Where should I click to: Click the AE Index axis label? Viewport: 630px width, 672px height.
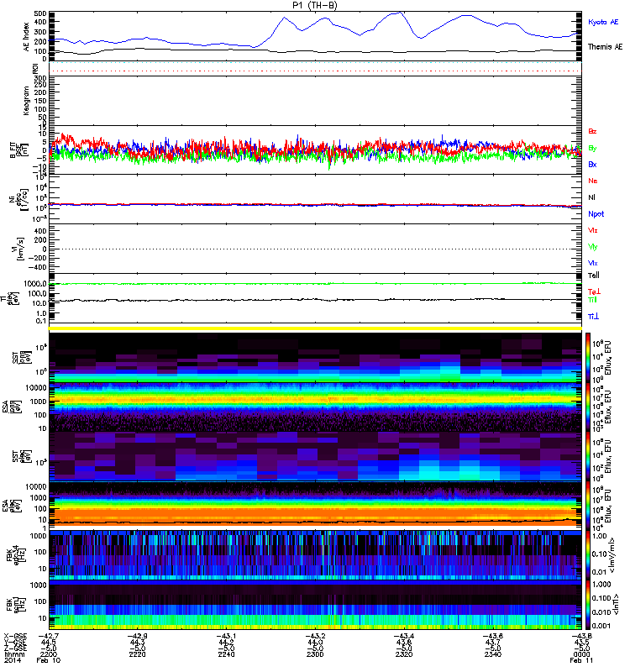(x=26, y=37)
